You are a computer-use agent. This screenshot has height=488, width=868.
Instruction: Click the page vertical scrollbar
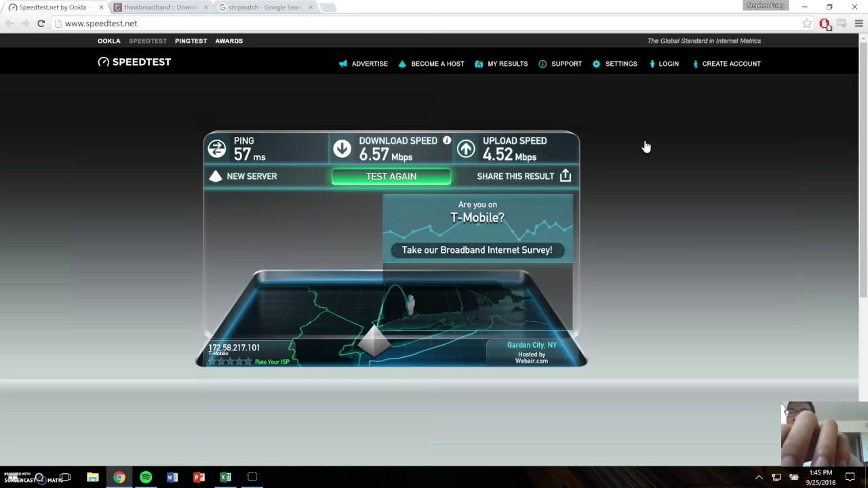click(863, 169)
